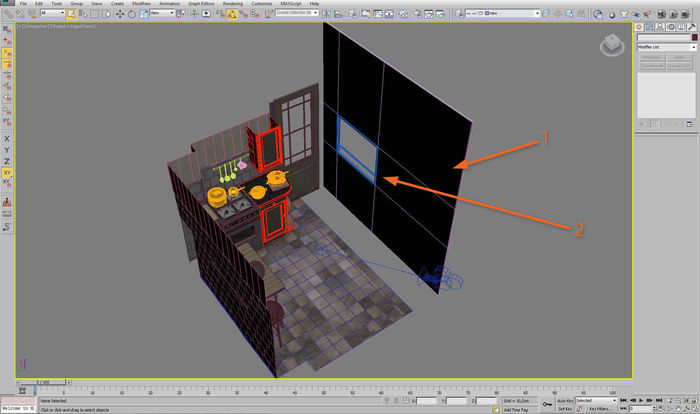The image size is (700, 414).
Task: Expand the Modifier List dropdown
Action: [667, 47]
